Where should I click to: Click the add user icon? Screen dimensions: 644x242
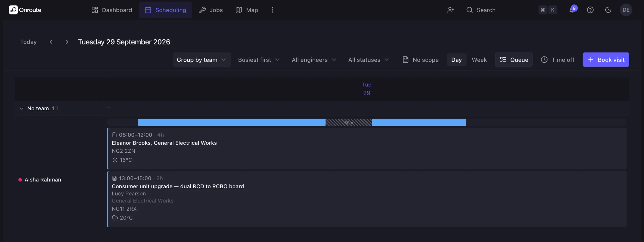pos(451,10)
